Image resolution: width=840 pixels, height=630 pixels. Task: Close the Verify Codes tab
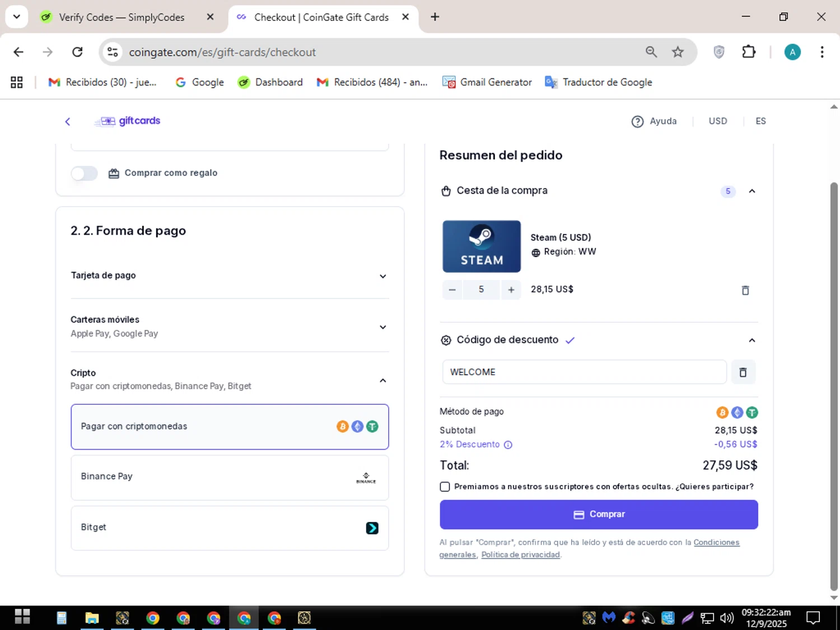click(210, 17)
